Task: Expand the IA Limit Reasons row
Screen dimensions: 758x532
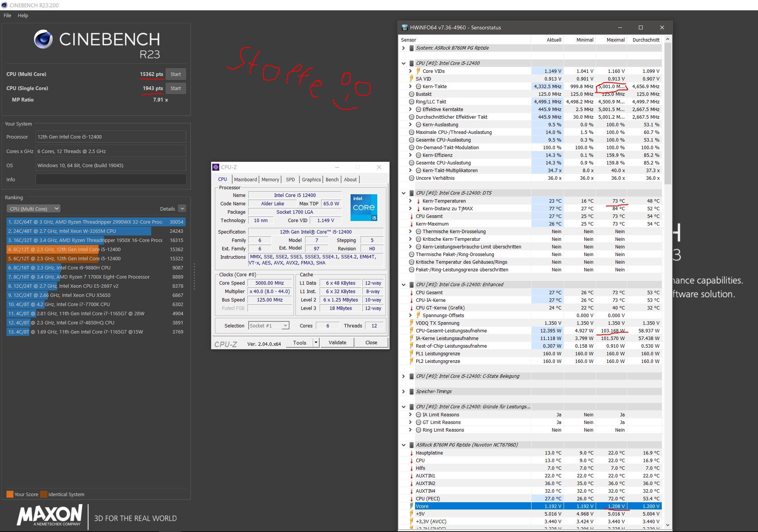Action: pos(411,414)
